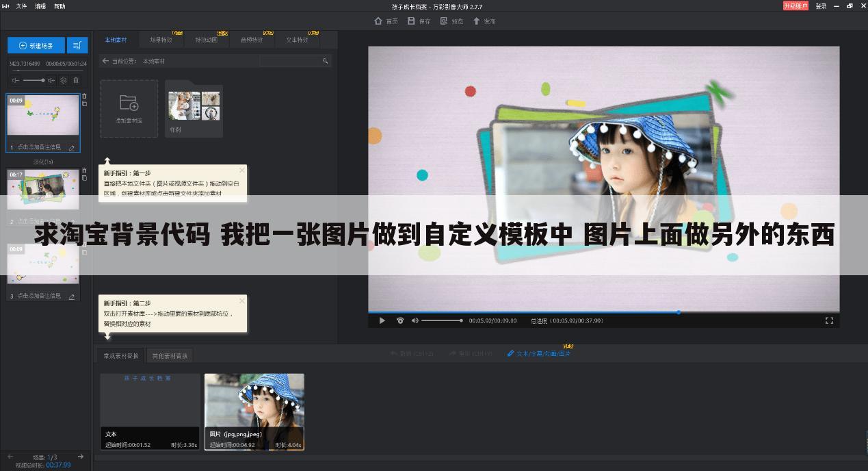Click the red 升级账户 upgrade button
The height and width of the screenshot is (471, 868).
(x=795, y=6)
